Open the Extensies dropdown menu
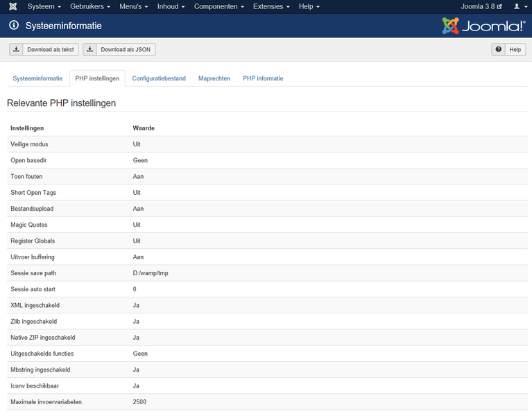This screenshot has width=532, height=416. click(x=271, y=6)
